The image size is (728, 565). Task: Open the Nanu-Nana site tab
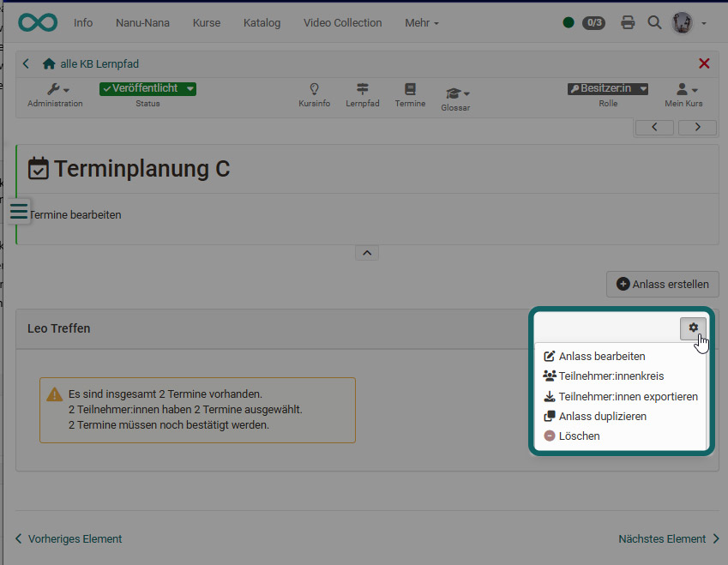(142, 23)
